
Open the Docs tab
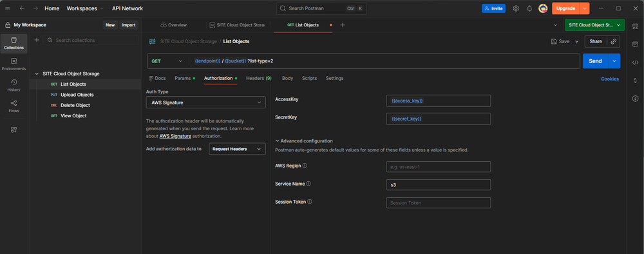pos(157,78)
